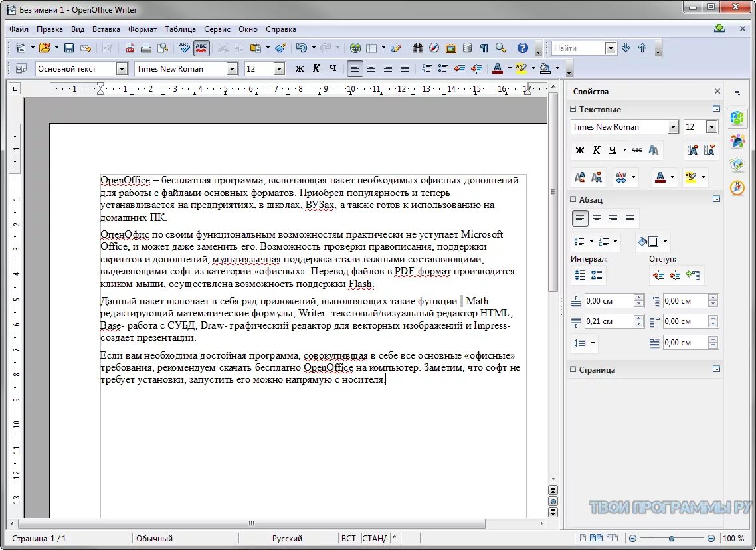Open the Navigator deck in sidebar
This screenshot has height=550, width=756.
click(737, 188)
